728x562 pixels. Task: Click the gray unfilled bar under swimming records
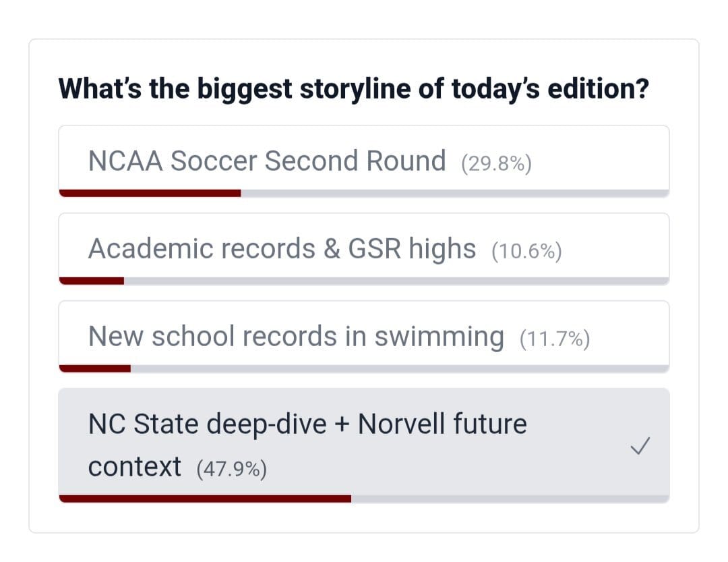[x=399, y=368]
